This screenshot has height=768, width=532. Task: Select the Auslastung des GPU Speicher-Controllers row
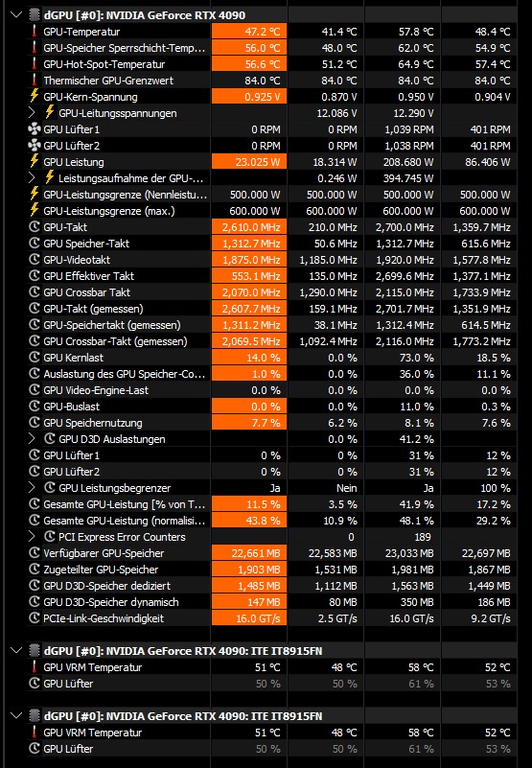[x=125, y=374]
